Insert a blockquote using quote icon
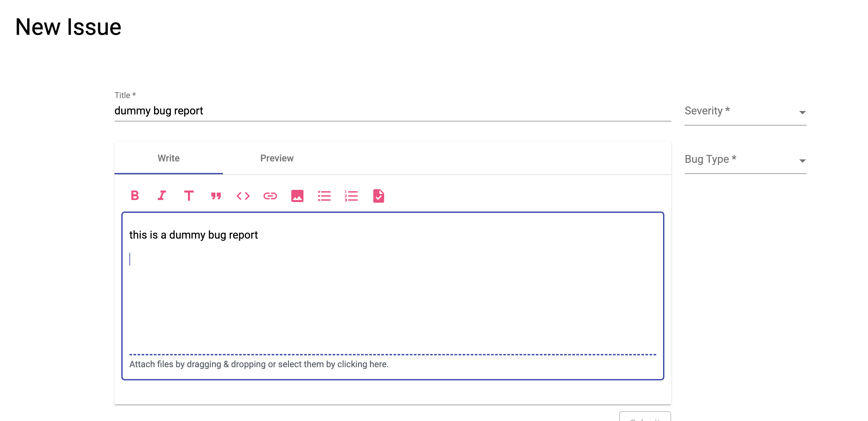The height and width of the screenshot is (421, 868). (216, 196)
